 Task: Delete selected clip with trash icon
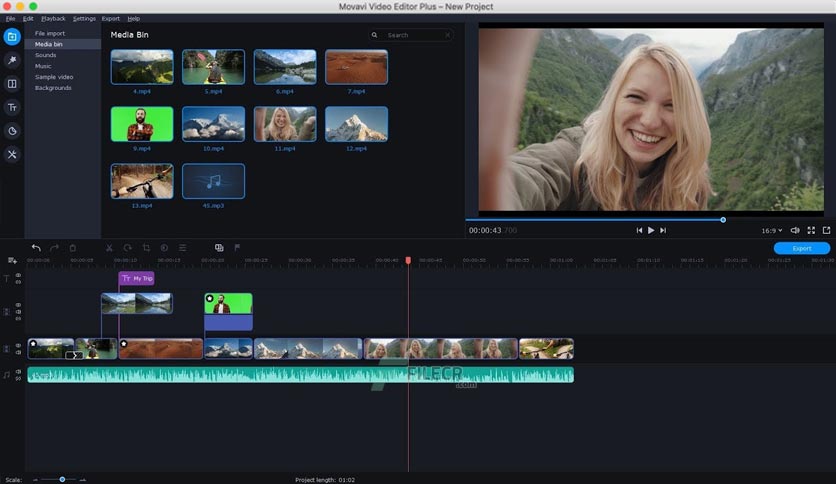pos(73,248)
